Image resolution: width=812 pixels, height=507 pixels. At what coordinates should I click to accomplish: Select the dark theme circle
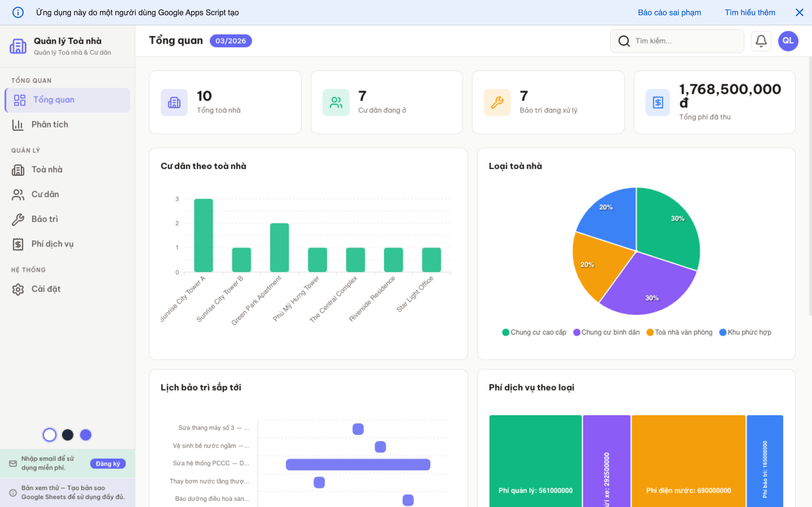pos(68,435)
